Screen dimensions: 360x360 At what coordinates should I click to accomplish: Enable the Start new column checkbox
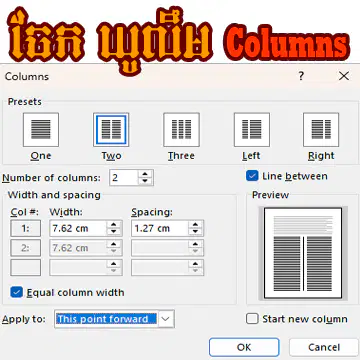pos(252,319)
